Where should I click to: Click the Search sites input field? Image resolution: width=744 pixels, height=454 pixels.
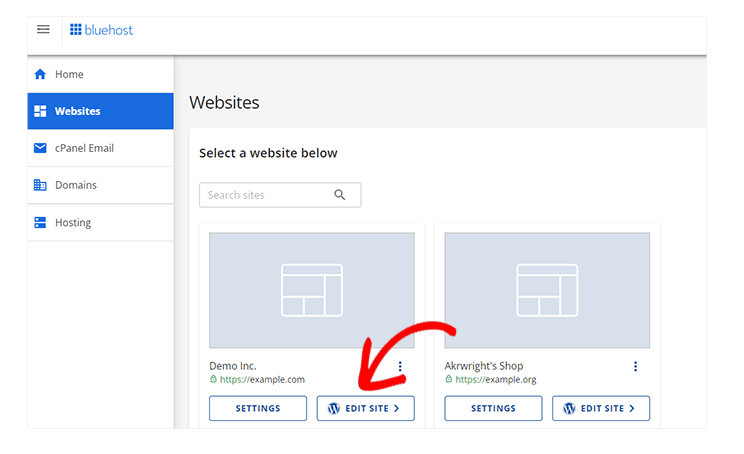(x=280, y=195)
